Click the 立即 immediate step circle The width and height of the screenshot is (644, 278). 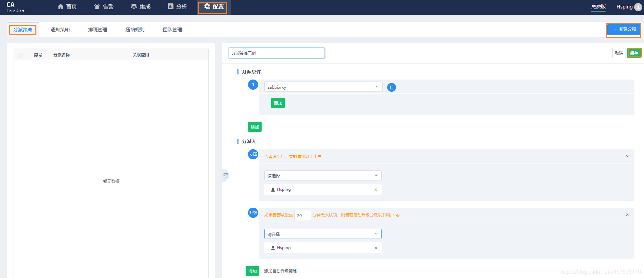coord(253,154)
